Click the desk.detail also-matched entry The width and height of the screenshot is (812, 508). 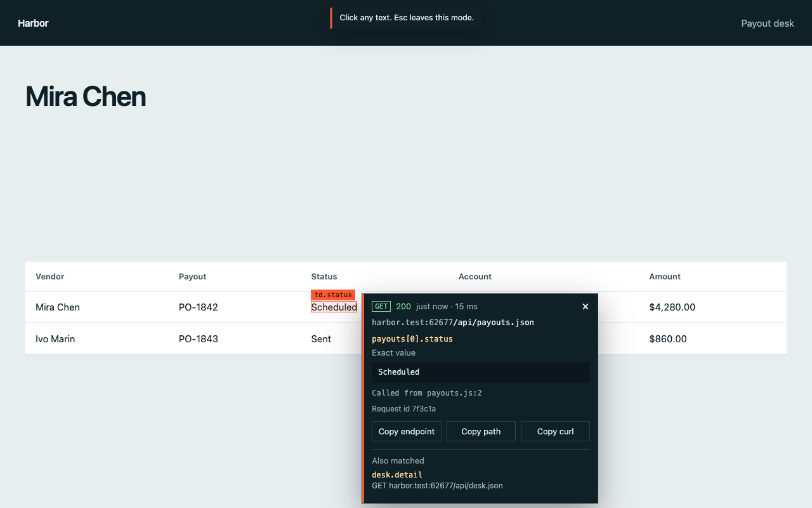397,474
